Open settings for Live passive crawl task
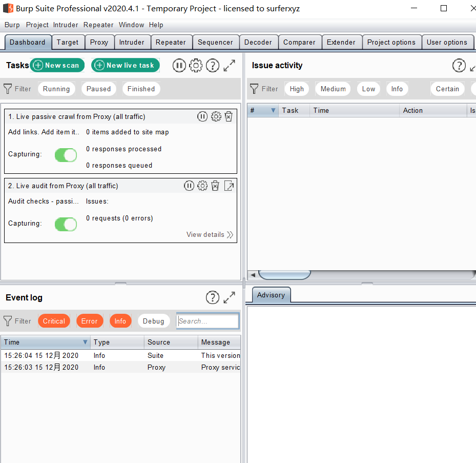This screenshot has width=476, height=463. (x=216, y=116)
